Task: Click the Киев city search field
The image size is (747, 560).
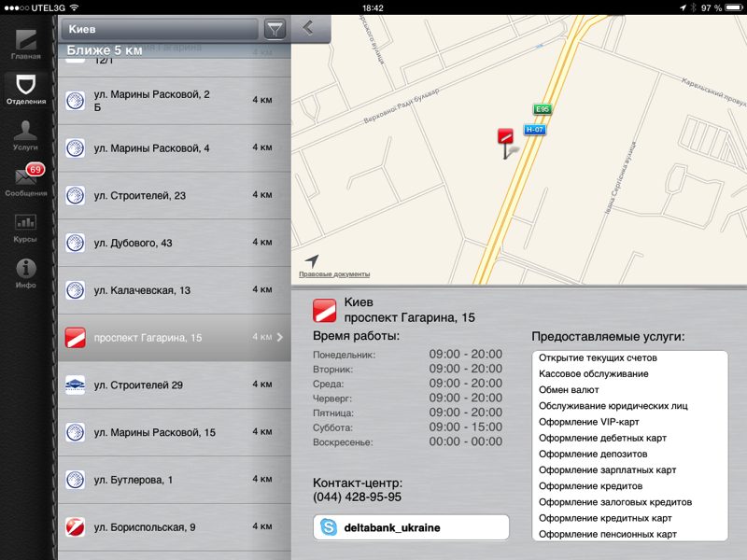Action: (161, 30)
